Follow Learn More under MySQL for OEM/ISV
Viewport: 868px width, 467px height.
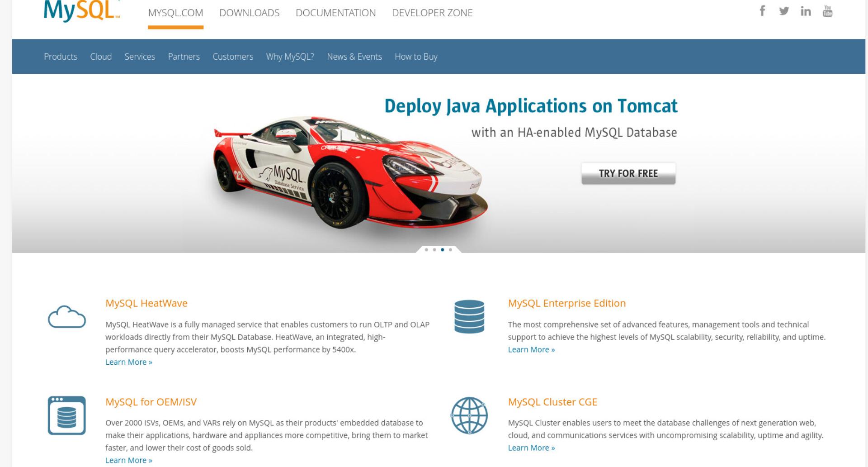(x=129, y=460)
